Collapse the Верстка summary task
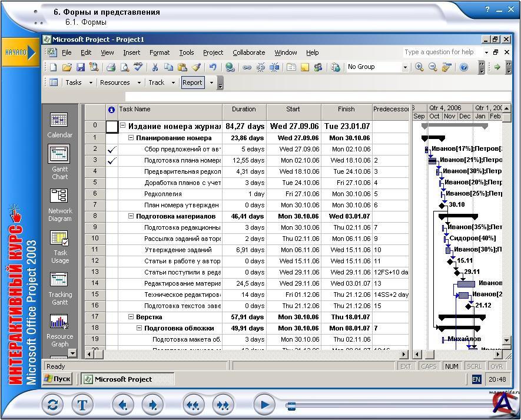Screen dimensions: 521x420 click(131, 317)
